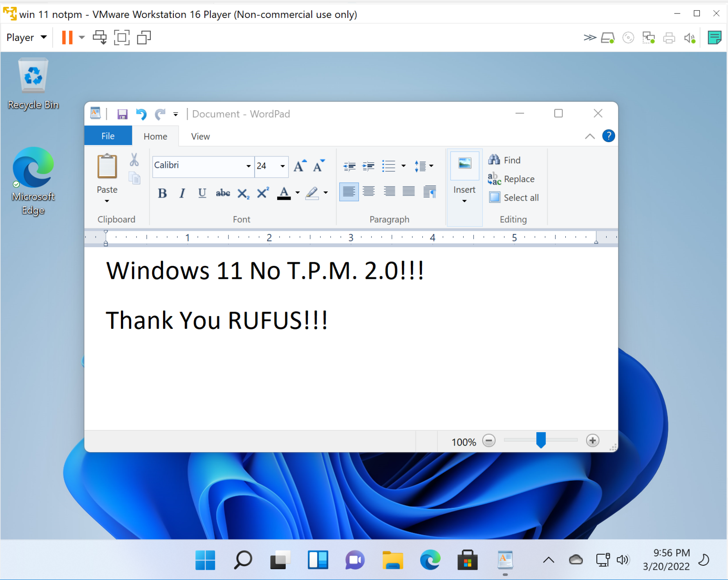The width and height of the screenshot is (728, 580).
Task: Redo the last action in WordPad
Action: click(x=160, y=114)
